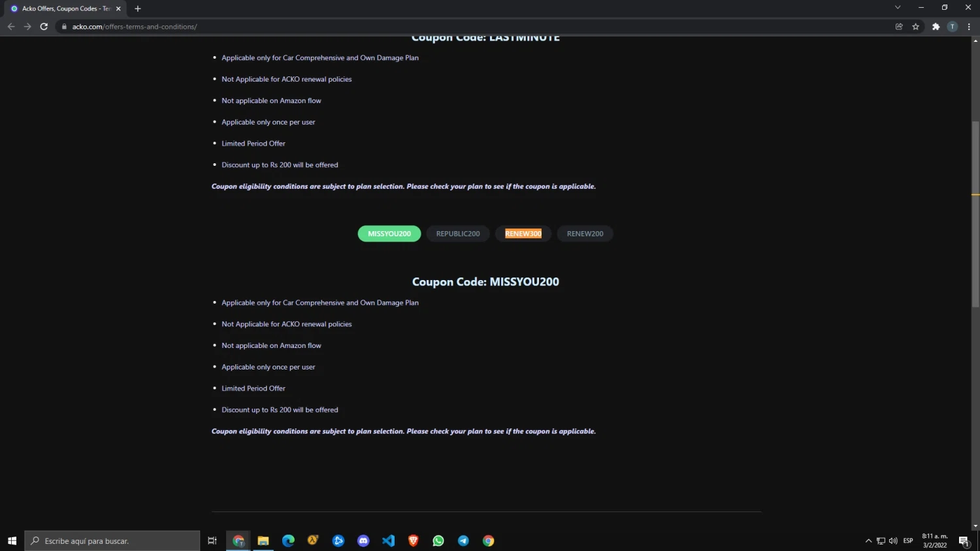Show hidden system tray icons
This screenshot has width=980, height=551.
[868, 541]
